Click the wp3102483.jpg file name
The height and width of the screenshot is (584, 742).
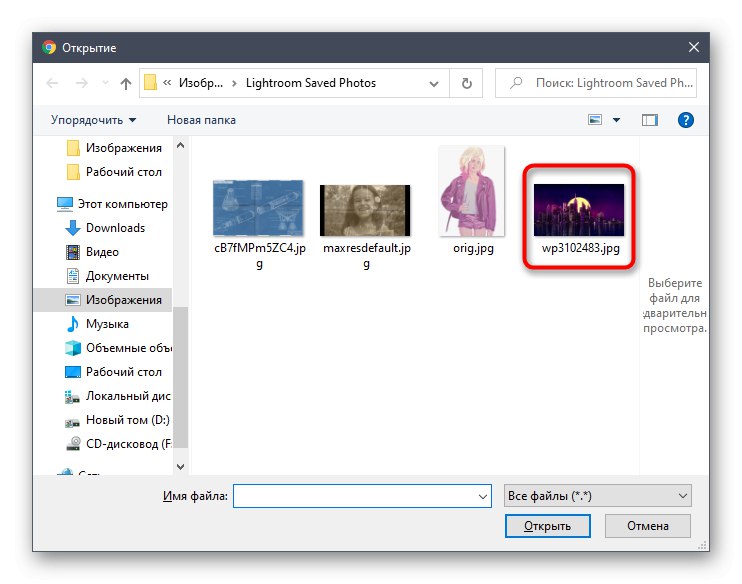[581, 248]
